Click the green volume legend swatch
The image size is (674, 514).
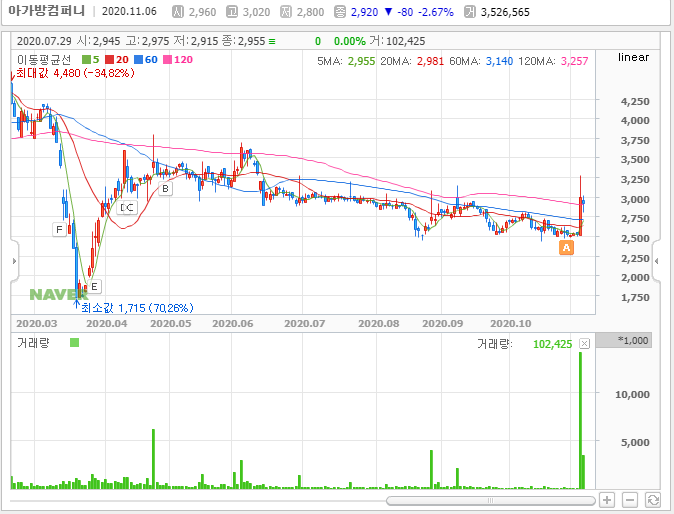click(74, 343)
